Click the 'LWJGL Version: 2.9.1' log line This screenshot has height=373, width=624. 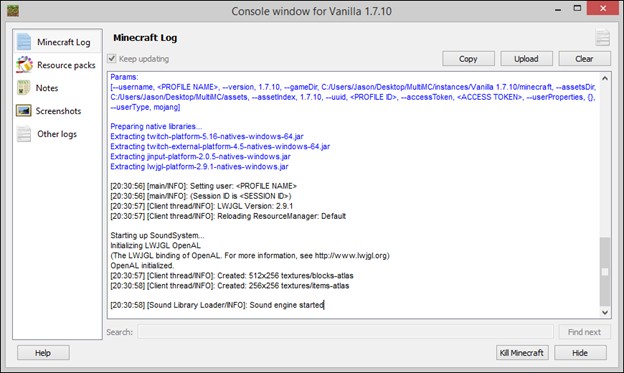point(202,206)
